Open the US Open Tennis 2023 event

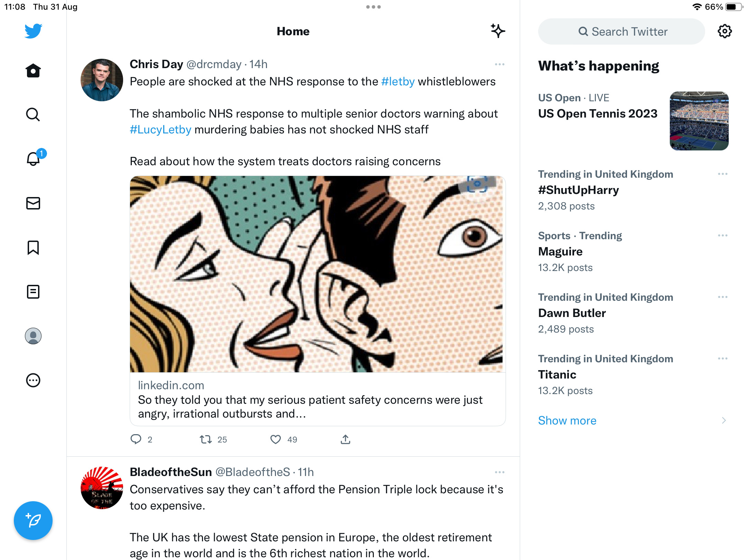598,114
